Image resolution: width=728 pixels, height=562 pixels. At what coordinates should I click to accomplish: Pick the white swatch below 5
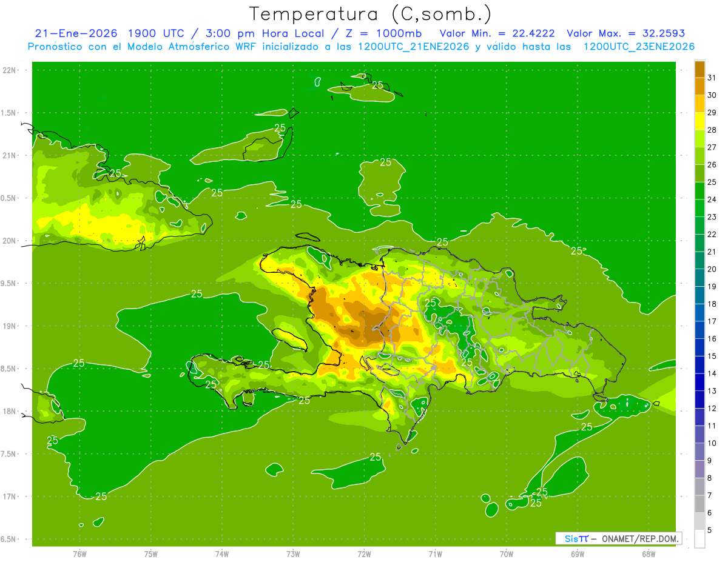tap(699, 539)
